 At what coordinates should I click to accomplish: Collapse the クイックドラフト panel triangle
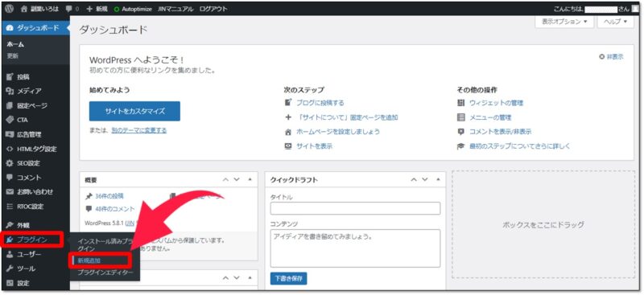pos(438,180)
